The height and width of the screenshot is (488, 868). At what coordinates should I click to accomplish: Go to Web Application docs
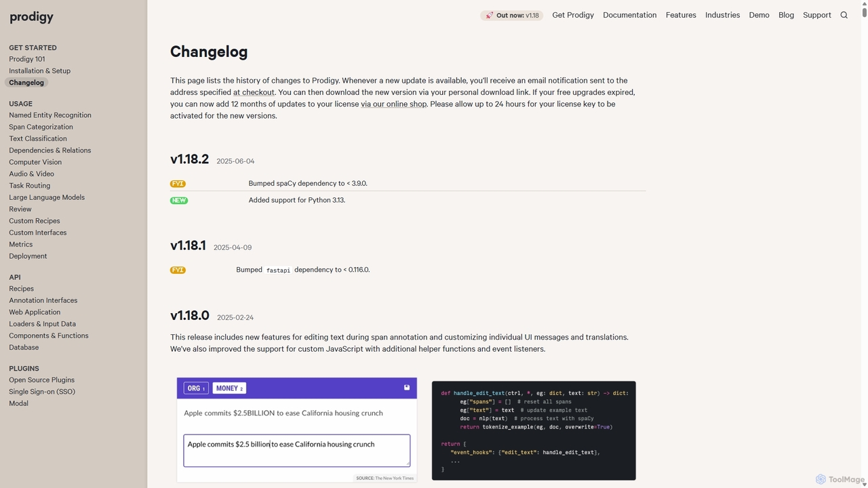click(35, 312)
